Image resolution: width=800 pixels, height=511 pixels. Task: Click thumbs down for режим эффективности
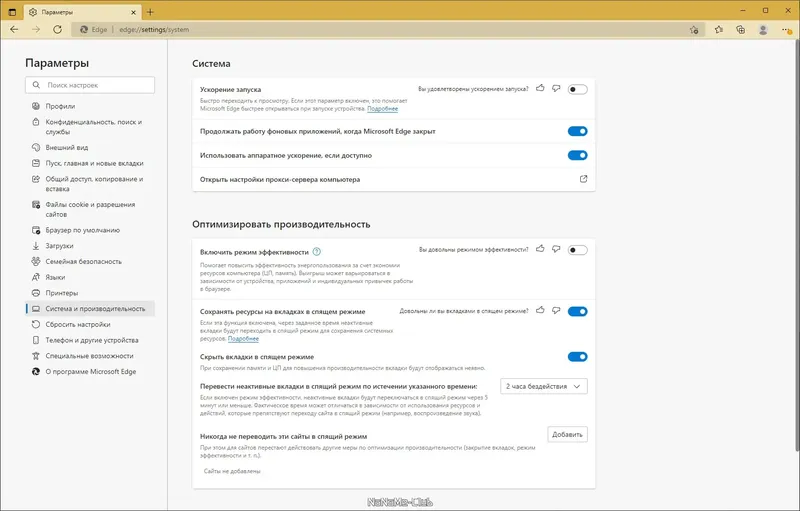556,249
